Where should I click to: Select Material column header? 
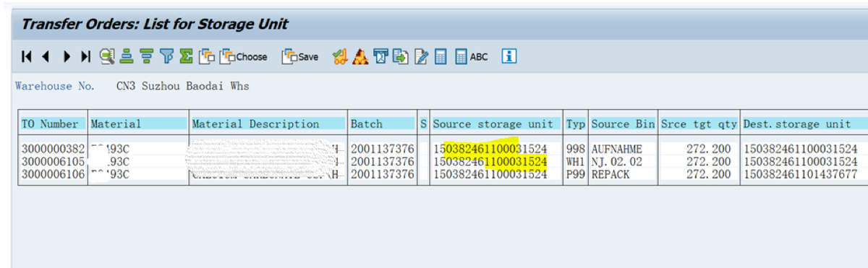tap(138, 124)
